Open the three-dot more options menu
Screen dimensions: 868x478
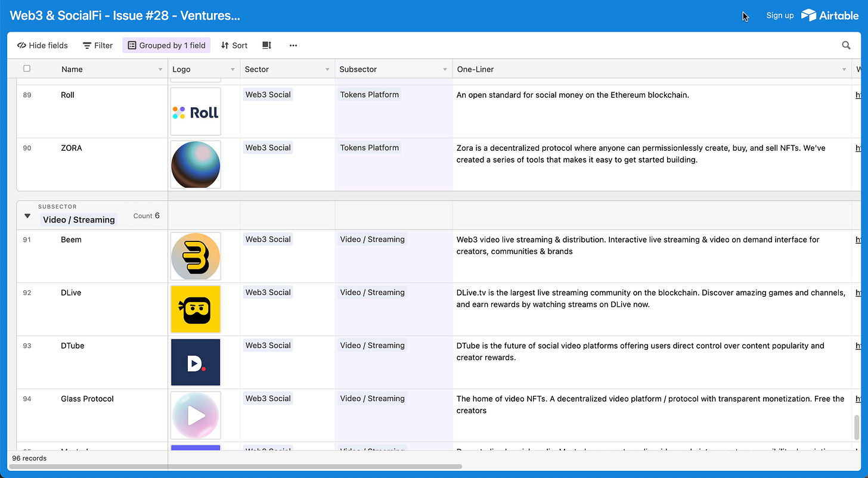click(x=293, y=45)
